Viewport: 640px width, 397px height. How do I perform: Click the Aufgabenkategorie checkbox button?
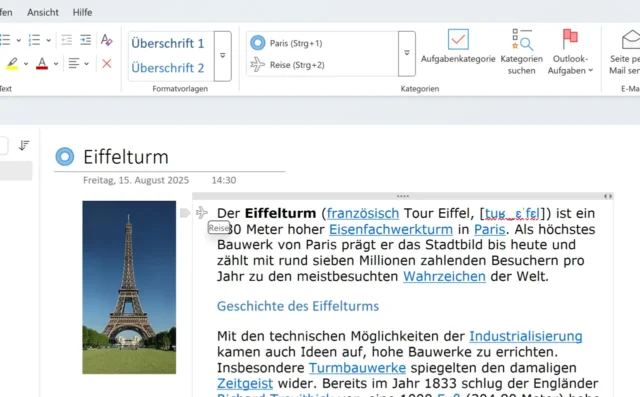458,46
